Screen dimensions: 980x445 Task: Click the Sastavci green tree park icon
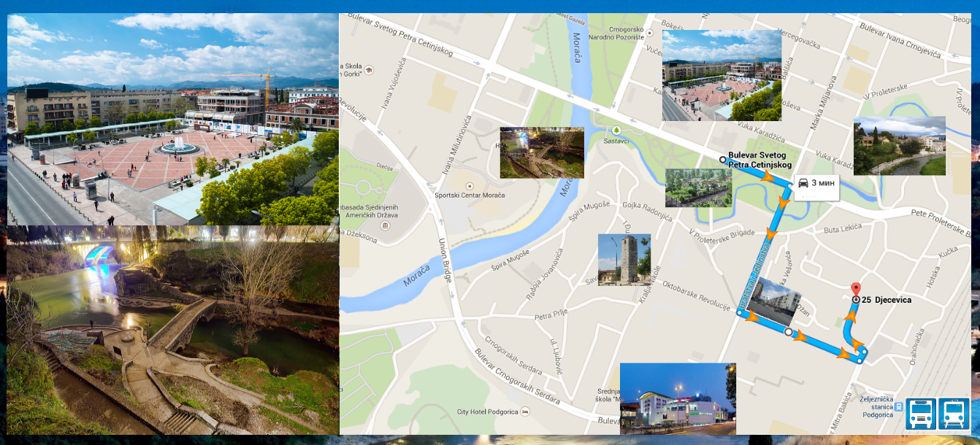click(616, 130)
